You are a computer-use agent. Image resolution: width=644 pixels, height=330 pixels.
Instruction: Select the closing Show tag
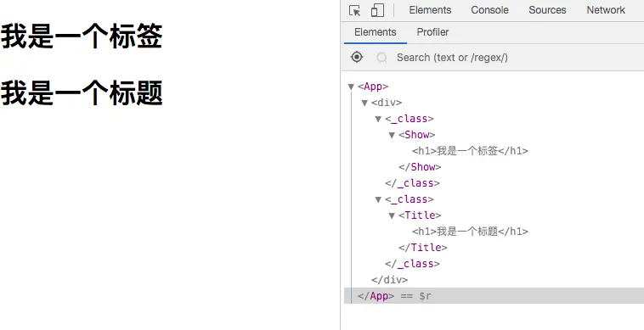420,167
